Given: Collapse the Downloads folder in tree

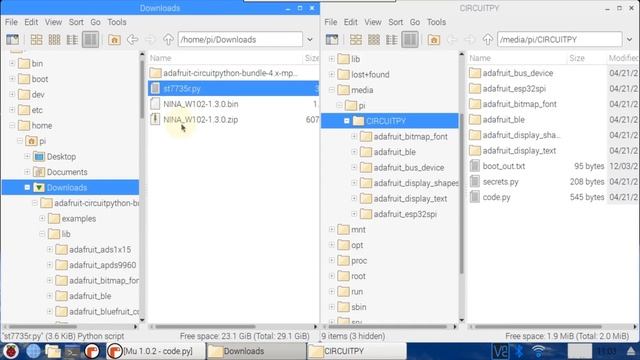Looking at the screenshot, I should [x=27, y=187].
